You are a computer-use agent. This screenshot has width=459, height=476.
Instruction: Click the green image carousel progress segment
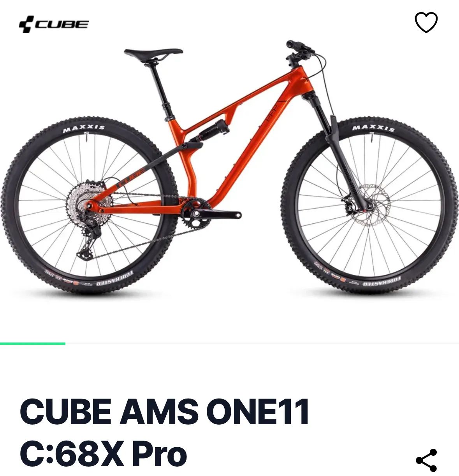click(33, 343)
